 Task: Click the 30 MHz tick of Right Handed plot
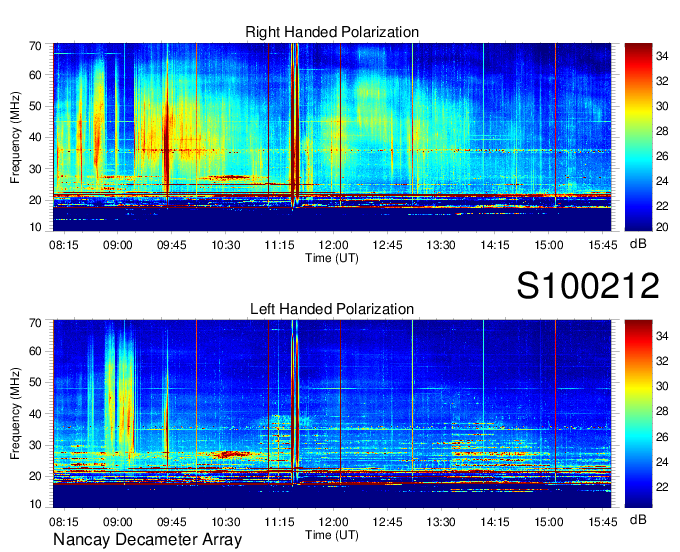tap(35, 169)
